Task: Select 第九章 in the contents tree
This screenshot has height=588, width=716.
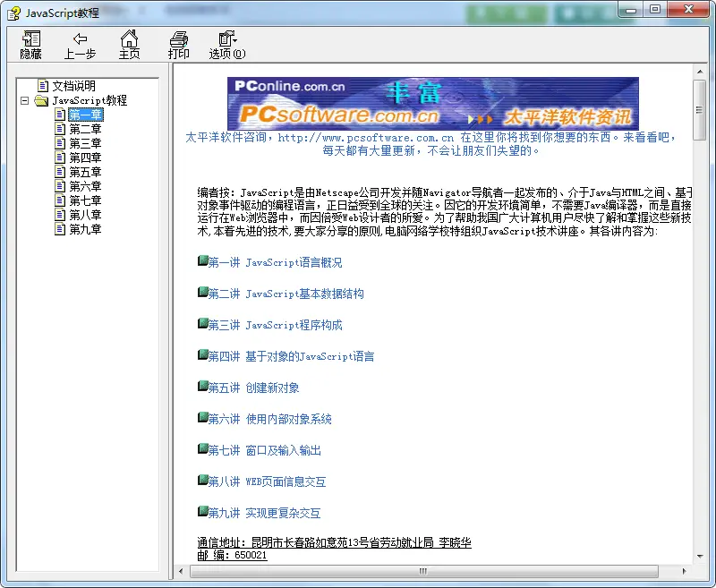Action: (85, 229)
